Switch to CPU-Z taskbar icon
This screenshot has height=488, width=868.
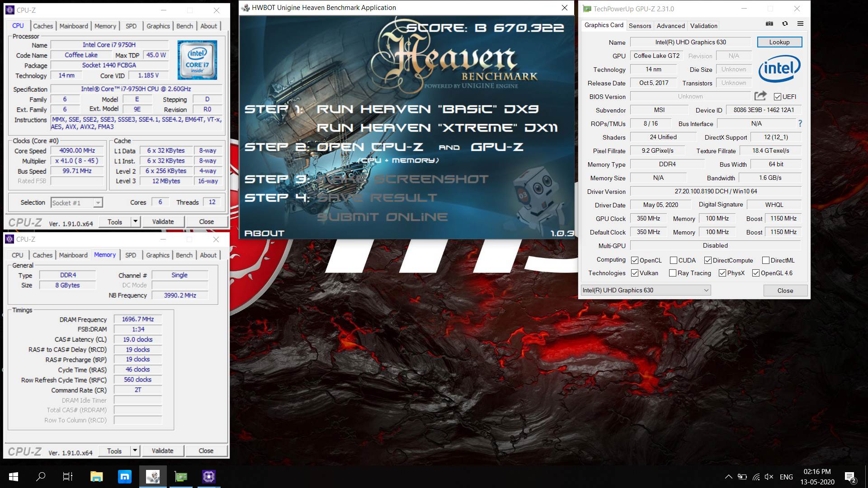[x=208, y=476]
